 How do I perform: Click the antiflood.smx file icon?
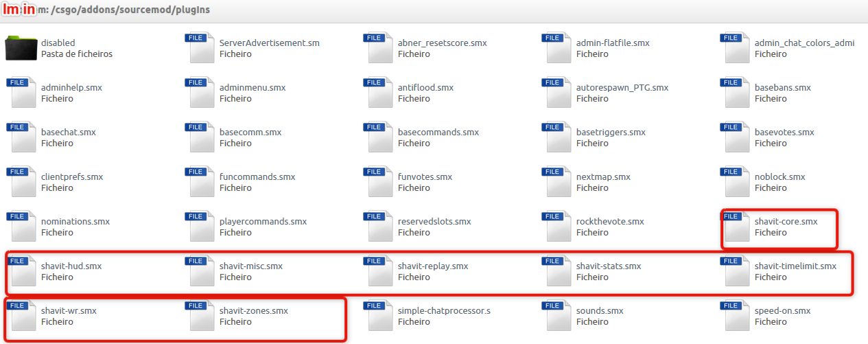point(378,93)
